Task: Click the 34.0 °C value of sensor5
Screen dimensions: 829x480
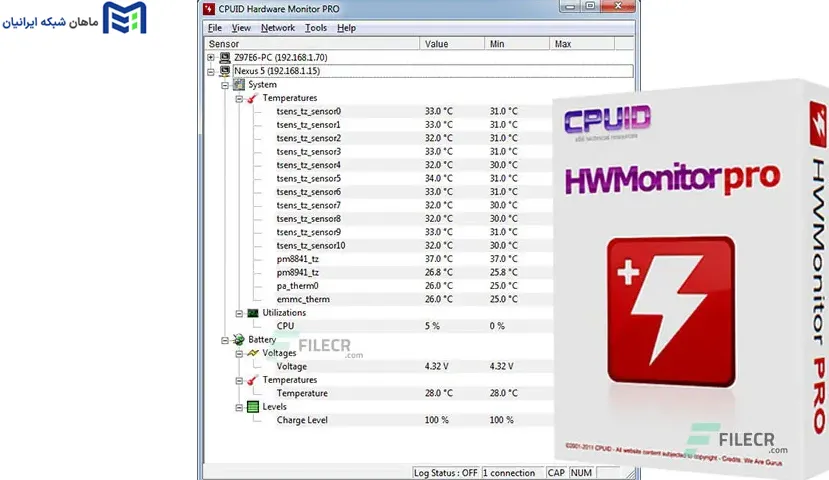Action: 438,178
